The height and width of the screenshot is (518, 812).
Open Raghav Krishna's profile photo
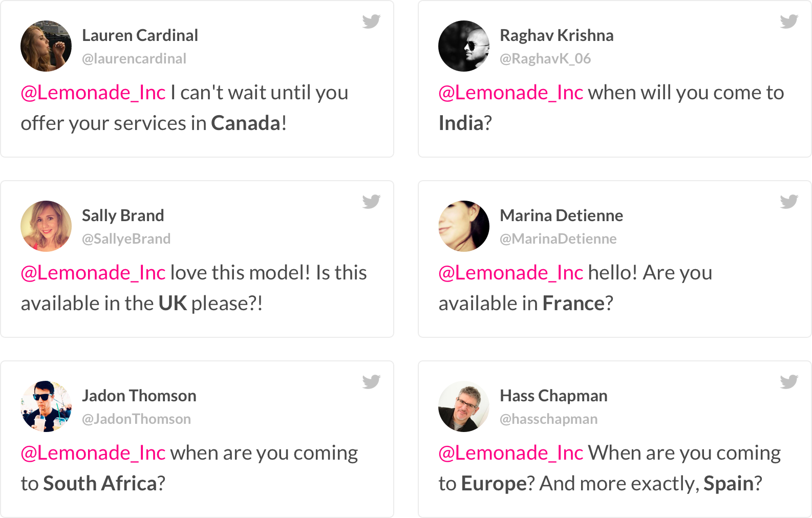pos(464,46)
